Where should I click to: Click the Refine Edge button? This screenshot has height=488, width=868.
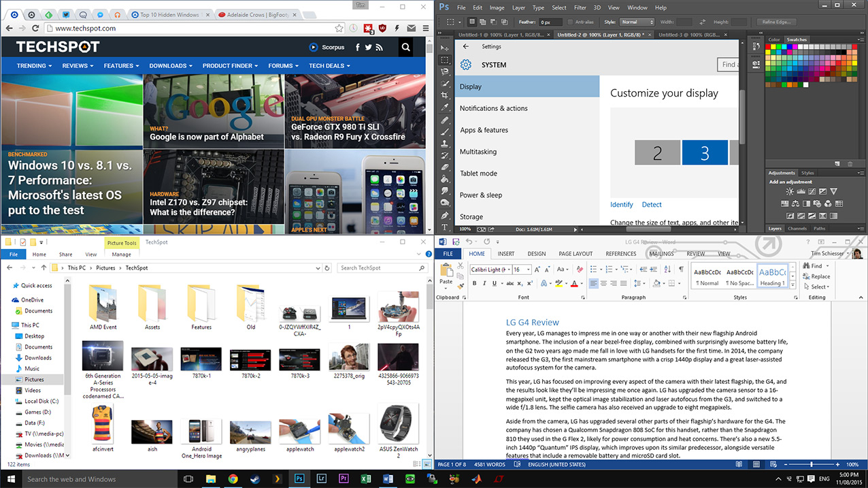778,22
